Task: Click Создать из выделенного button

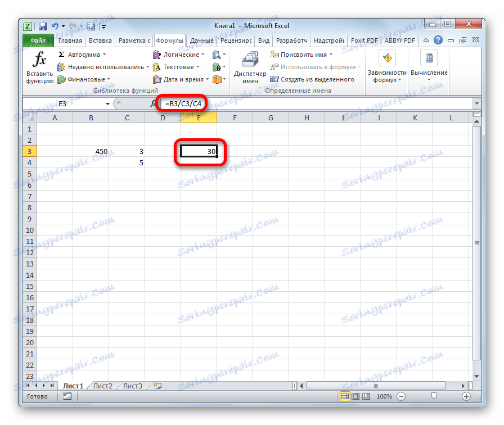Action: [x=312, y=79]
